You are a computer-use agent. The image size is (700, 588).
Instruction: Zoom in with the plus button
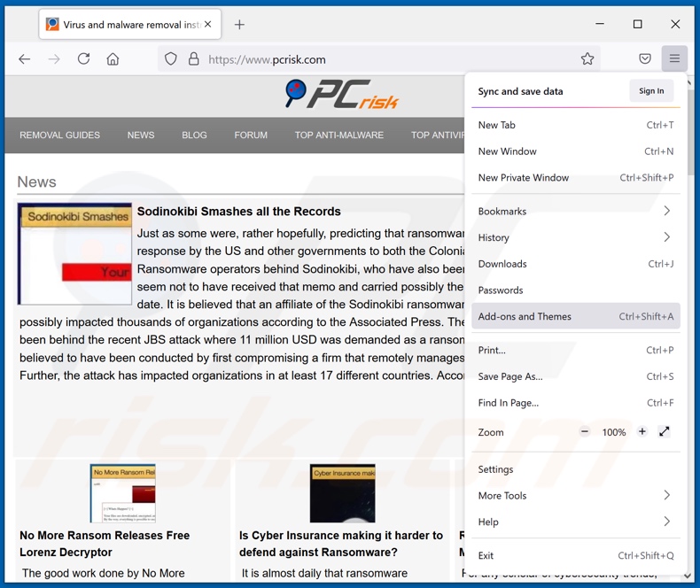[x=642, y=432]
